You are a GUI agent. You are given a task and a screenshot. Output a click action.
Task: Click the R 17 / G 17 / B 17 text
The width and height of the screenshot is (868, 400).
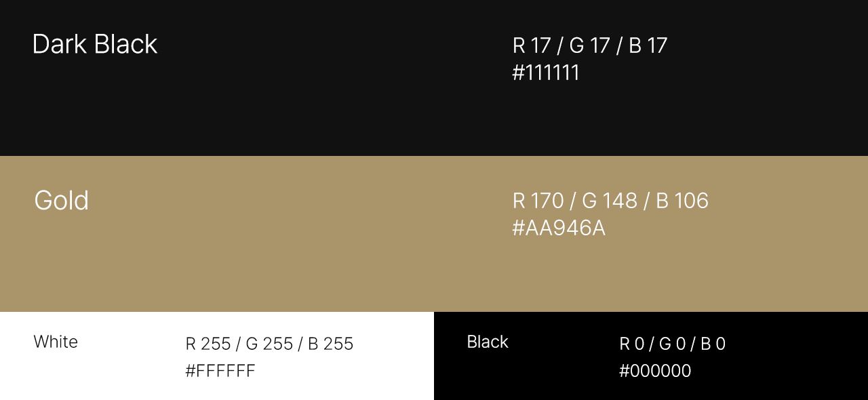click(590, 45)
